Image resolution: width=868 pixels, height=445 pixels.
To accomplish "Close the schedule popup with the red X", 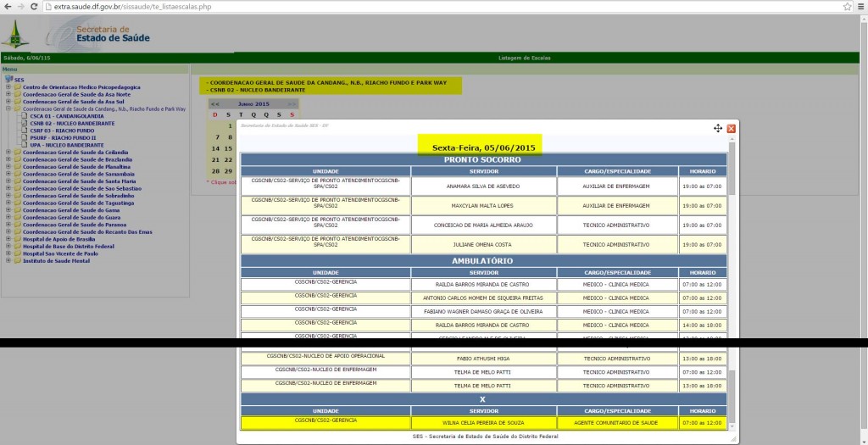I will (731, 128).
